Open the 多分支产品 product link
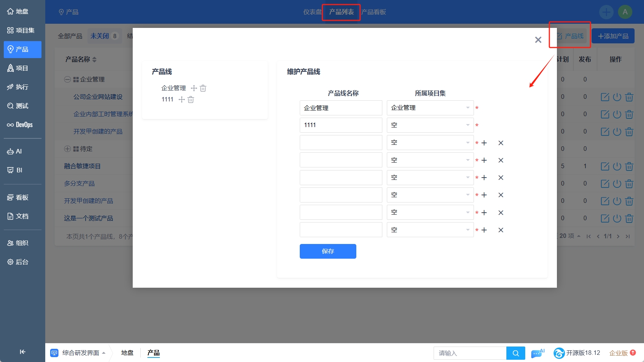The image size is (644, 362). [79, 184]
